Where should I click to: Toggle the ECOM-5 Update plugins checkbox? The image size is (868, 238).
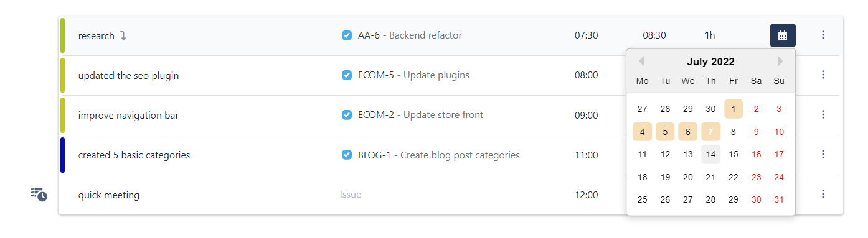click(347, 75)
